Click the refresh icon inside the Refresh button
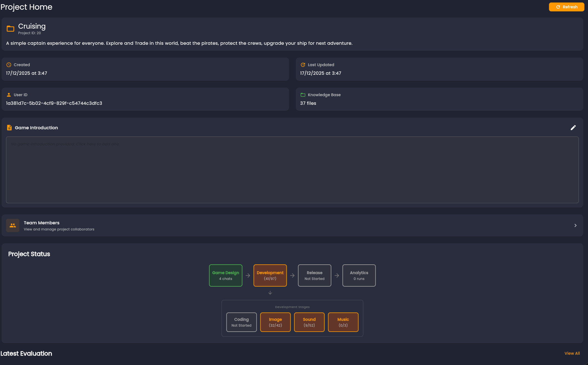The height and width of the screenshot is (365, 588). tap(558, 7)
